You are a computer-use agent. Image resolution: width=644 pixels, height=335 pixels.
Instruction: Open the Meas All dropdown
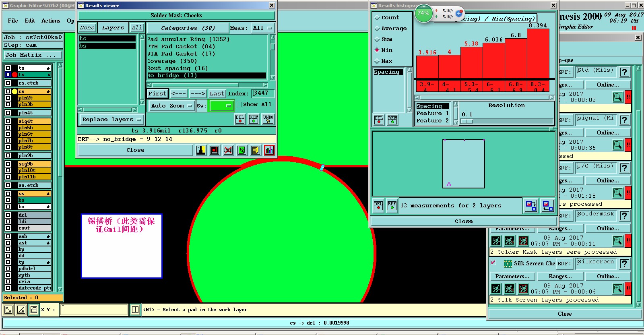pyautogui.click(x=262, y=28)
